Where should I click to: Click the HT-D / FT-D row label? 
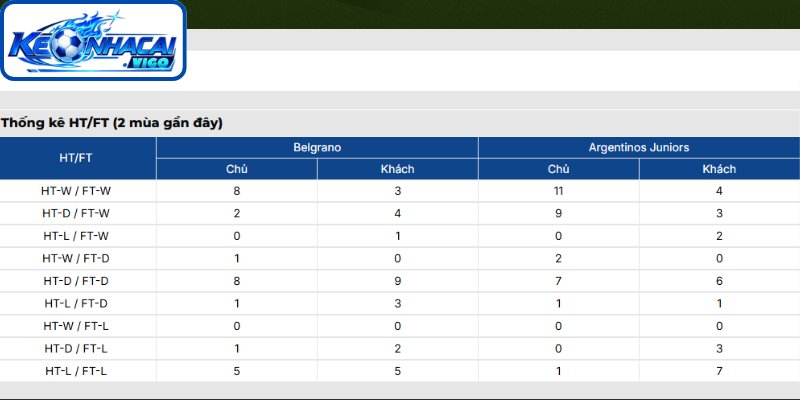pyautogui.click(x=76, y=281)
